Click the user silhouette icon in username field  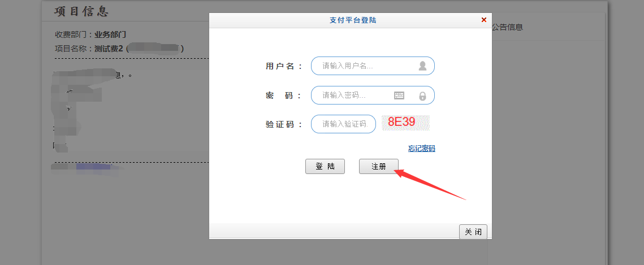[422, 66]
